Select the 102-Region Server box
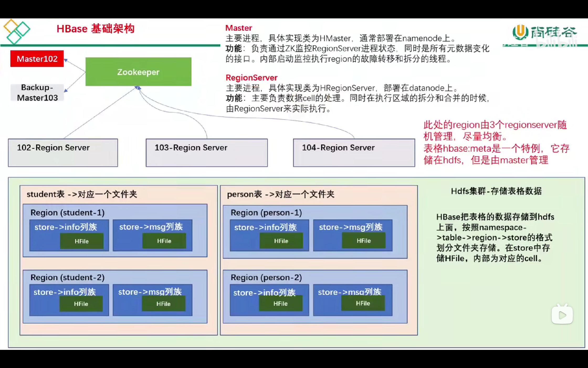588x368 pixels. pos(63,153)
